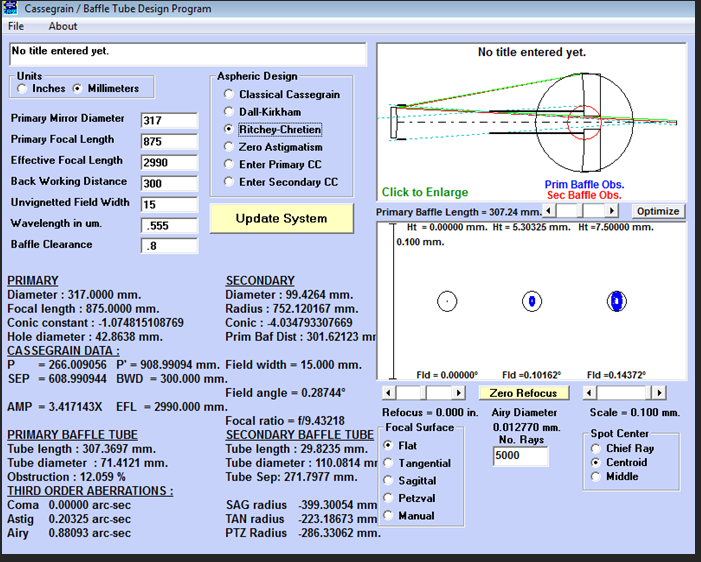Open the File menu

pos(16,26)
